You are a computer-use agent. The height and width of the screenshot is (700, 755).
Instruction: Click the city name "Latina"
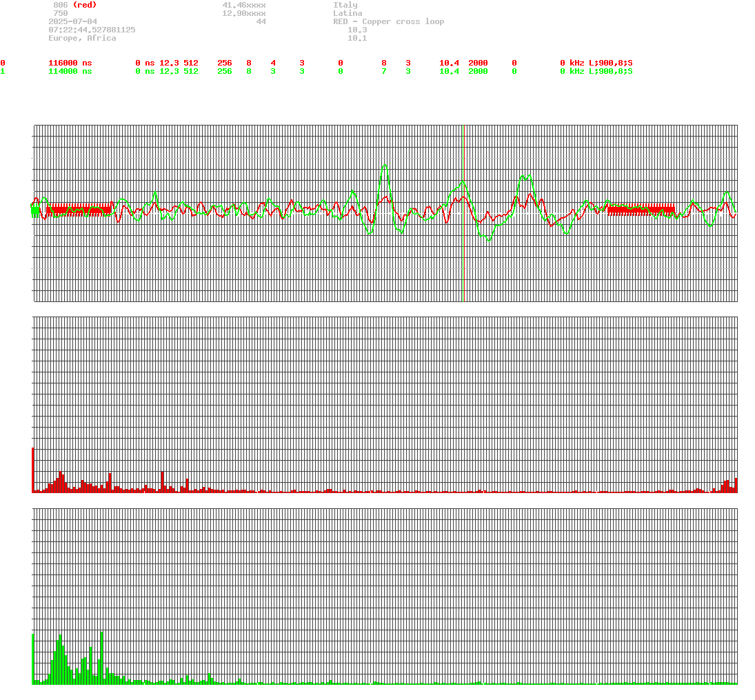[348, 13]
